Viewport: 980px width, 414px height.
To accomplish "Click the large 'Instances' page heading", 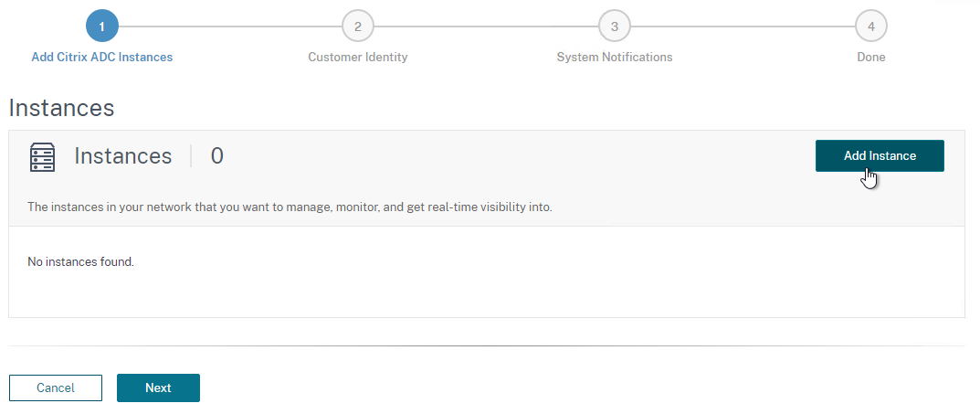I will pyautogui.click(x=61, y=108).
